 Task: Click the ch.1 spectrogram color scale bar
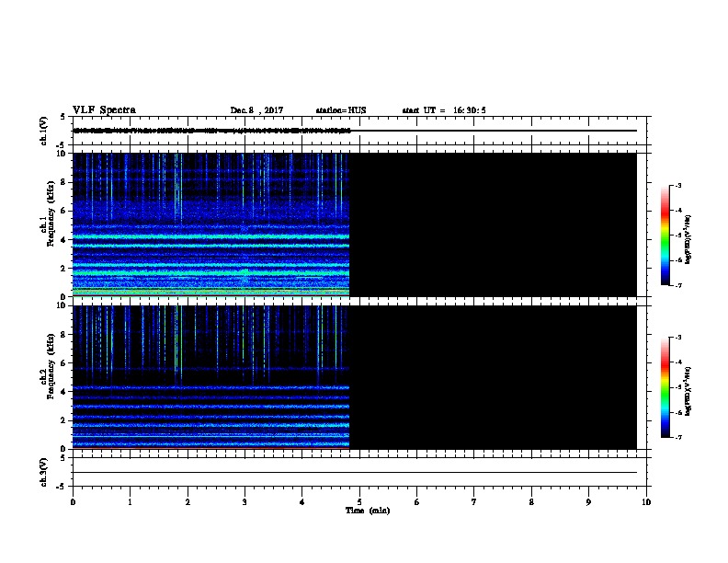coord(665,236)
